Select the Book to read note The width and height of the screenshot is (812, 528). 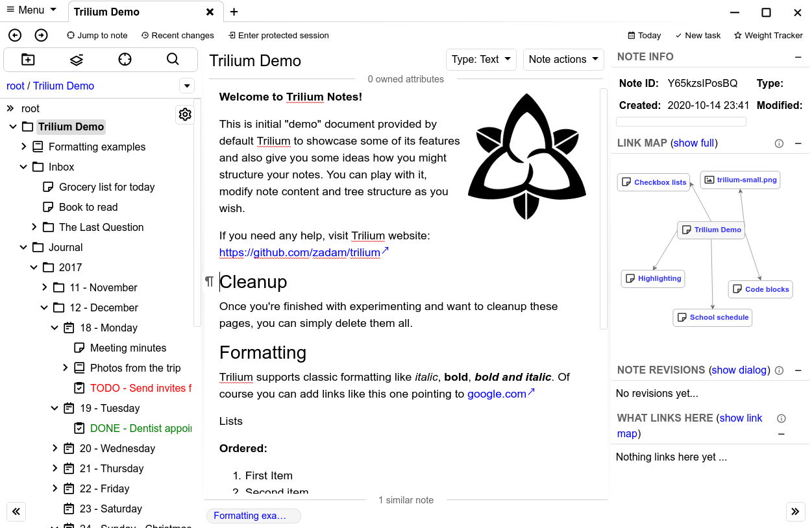pos(88,207)
